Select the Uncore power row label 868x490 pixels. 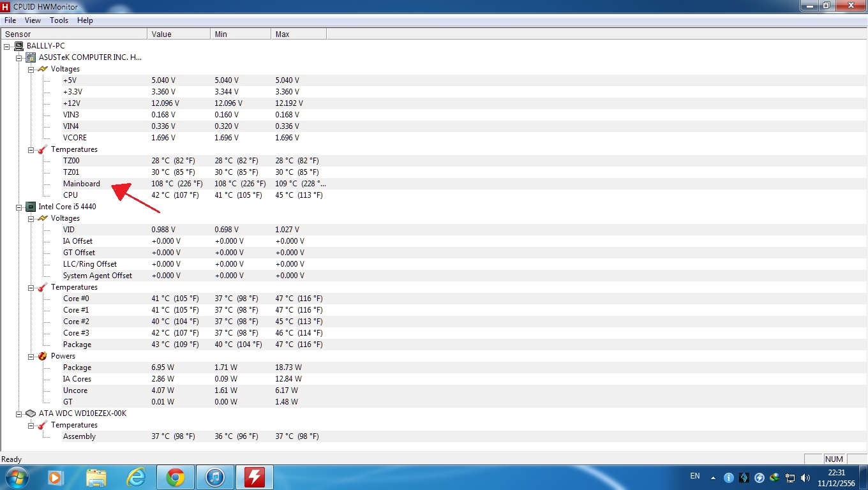[75, 390]
